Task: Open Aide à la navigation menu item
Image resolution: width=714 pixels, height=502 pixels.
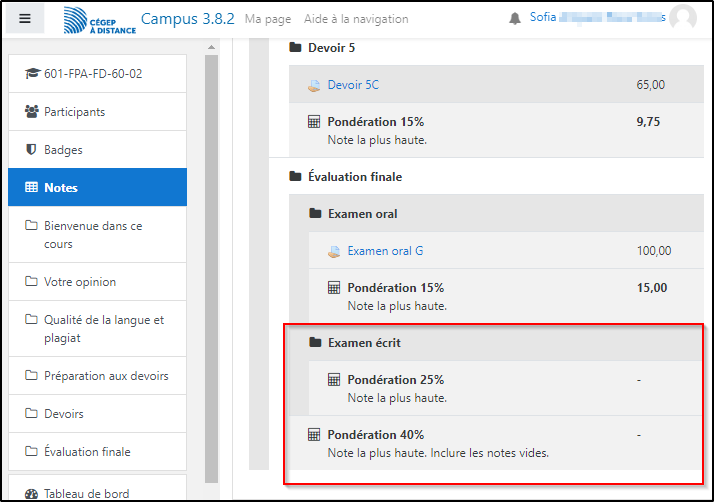Action: coord(341,19)
